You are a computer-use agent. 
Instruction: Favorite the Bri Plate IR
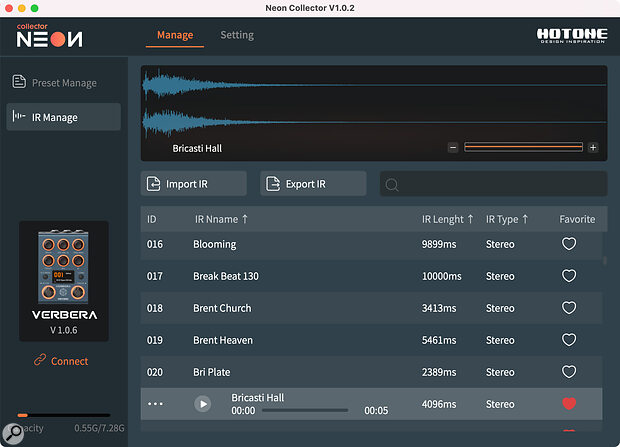tap(569, 372)
